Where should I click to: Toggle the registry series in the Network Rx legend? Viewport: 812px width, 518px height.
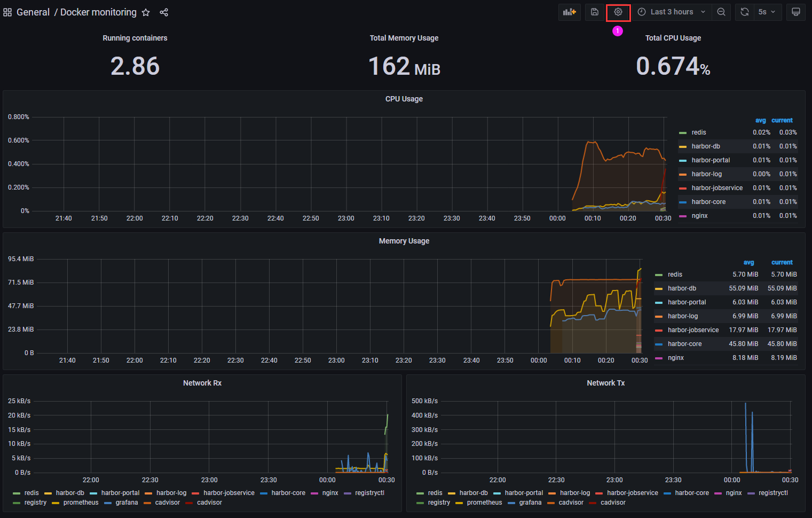tap(35, 503)
